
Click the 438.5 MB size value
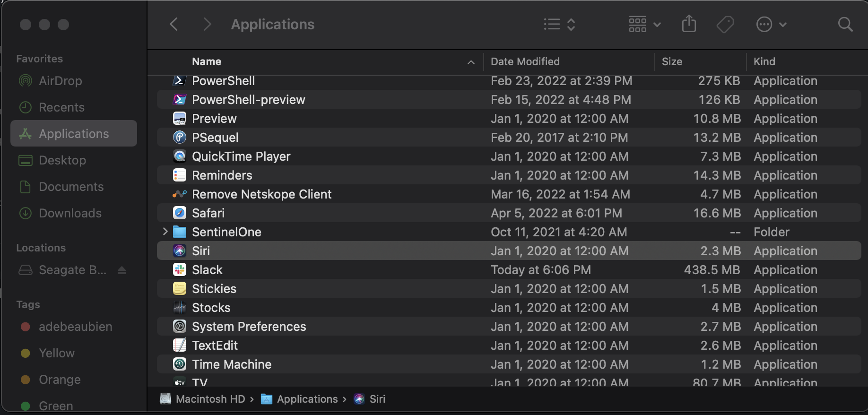tap(712, 270)
